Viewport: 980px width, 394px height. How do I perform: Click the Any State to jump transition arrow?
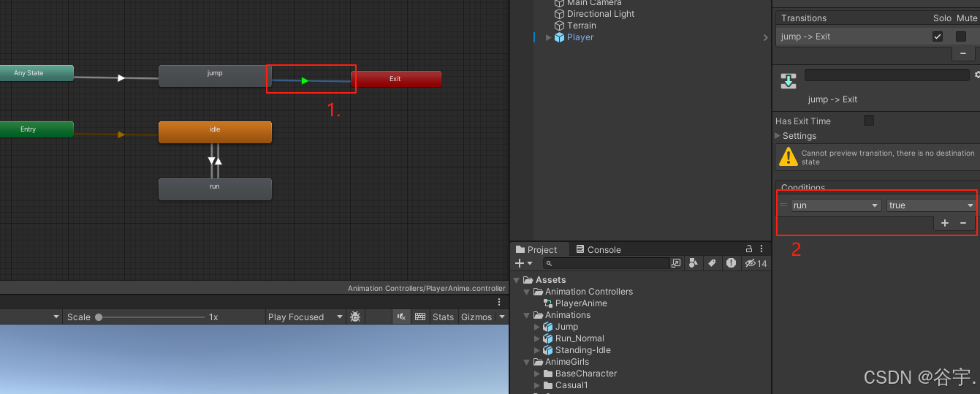121,77
